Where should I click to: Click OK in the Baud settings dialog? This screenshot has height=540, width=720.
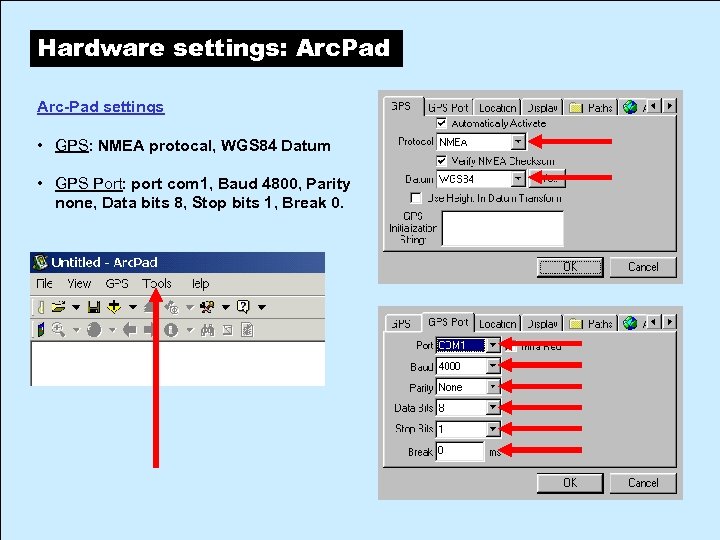click(x=570, y=483)
